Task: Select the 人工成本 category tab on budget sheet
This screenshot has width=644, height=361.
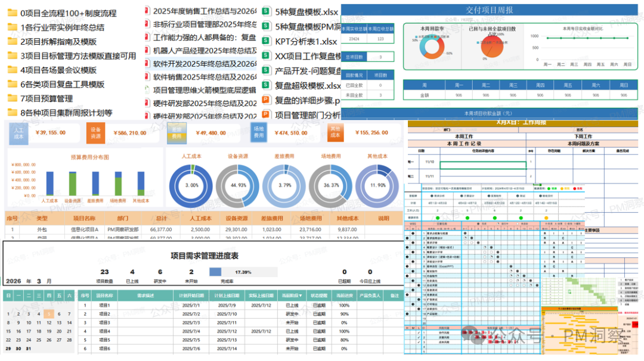Action: (x=19, y=132)
